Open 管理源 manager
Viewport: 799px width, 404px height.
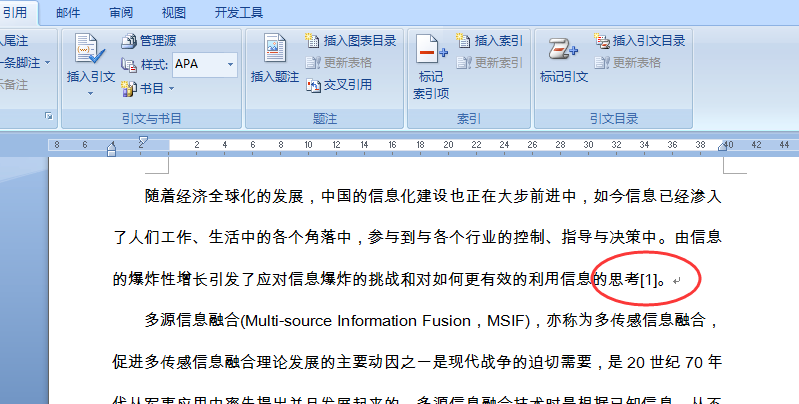pos(149,41)
